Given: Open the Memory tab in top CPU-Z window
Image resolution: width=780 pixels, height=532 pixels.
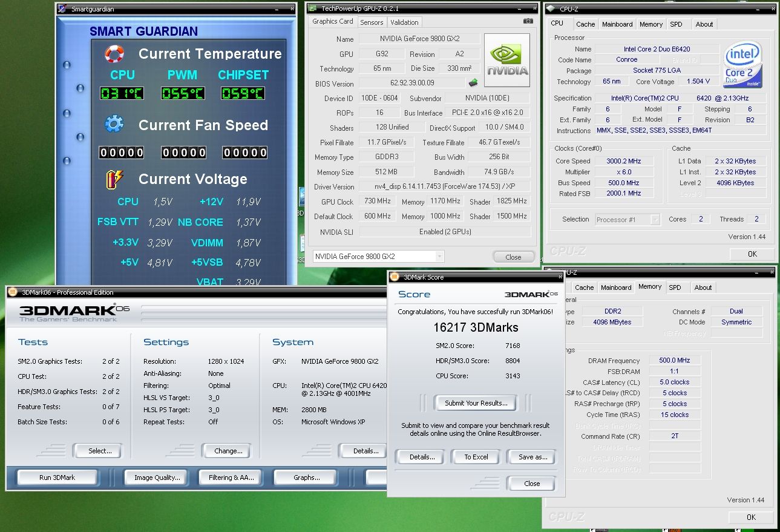Looking at the screenshot, I should [651, 24].
